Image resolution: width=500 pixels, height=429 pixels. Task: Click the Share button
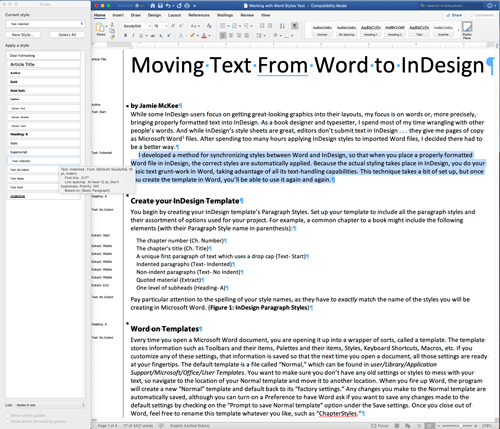(x=455, y=15)
